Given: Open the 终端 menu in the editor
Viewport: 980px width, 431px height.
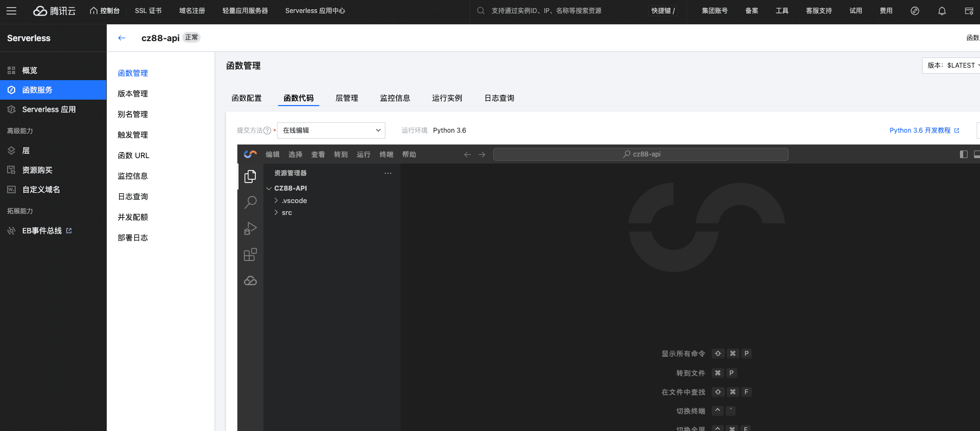Looking at the screenshot, I should [x=386, y=154].
